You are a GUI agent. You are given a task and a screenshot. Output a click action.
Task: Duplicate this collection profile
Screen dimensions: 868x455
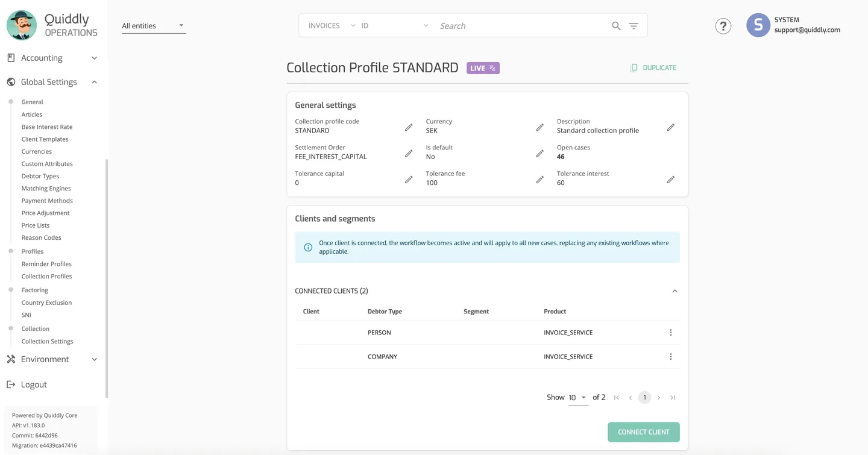653,67
